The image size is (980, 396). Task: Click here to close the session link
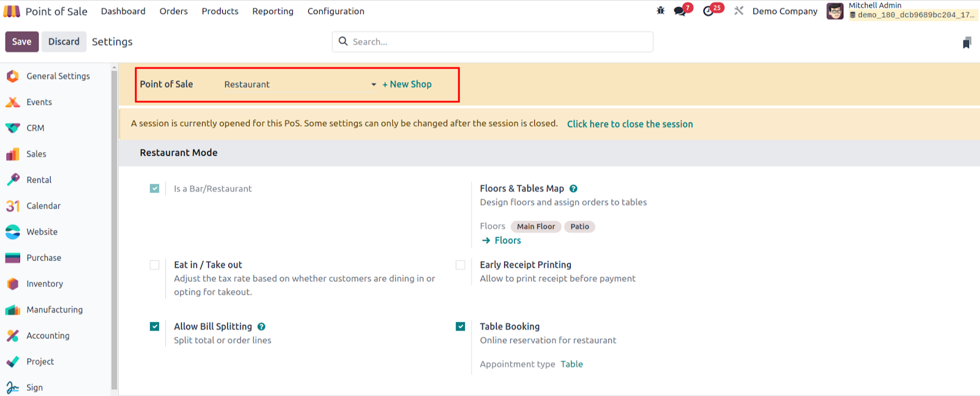(x=630, y=124)
